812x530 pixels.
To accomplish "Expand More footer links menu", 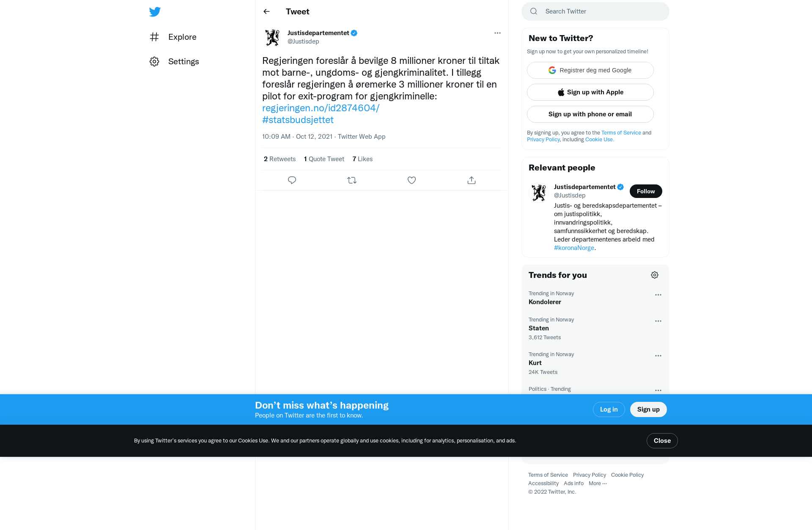I will point(598,483).
